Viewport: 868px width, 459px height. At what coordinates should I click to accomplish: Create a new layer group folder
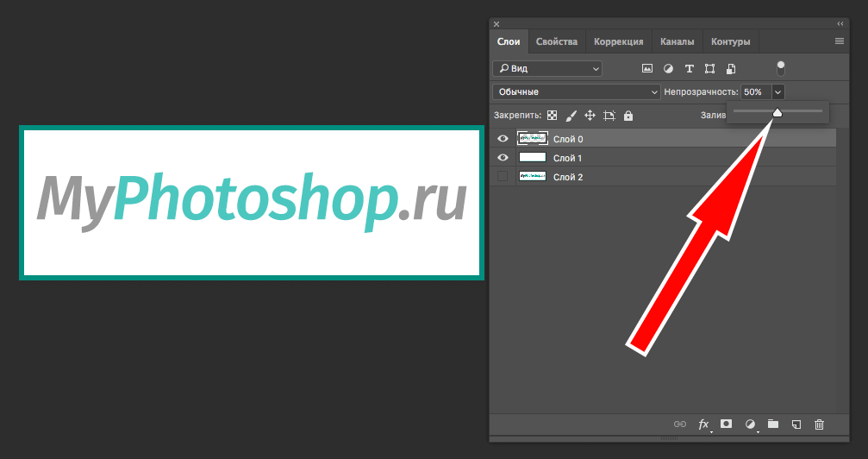tap(773, 424)
